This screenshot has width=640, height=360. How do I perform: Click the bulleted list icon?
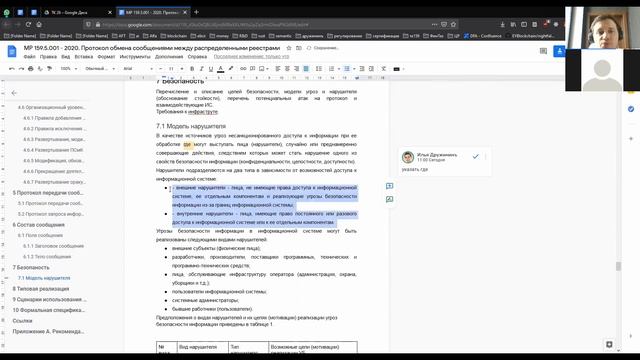347,69
